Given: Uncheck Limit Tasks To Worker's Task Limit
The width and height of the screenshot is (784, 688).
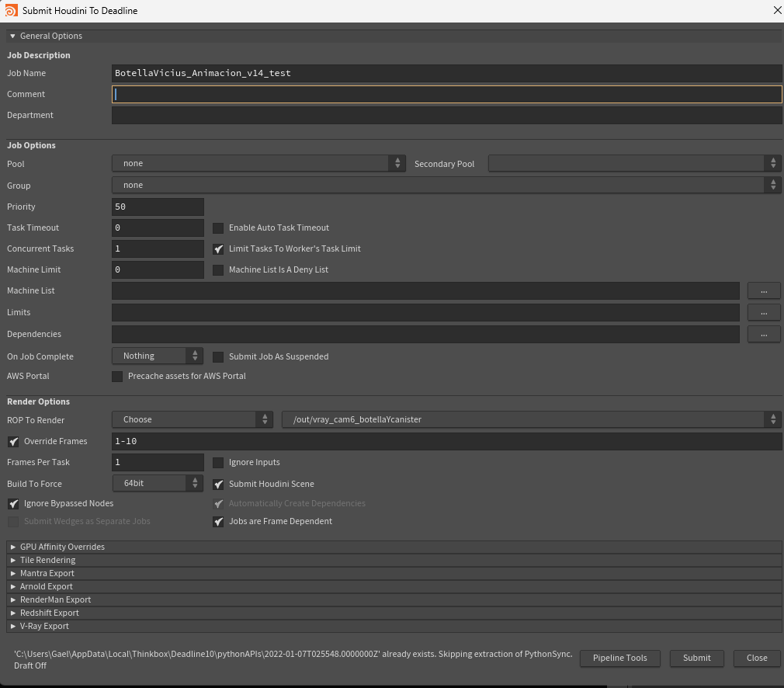Looking at the screenshot, I should pyautogui.click(x=218, y=249).
